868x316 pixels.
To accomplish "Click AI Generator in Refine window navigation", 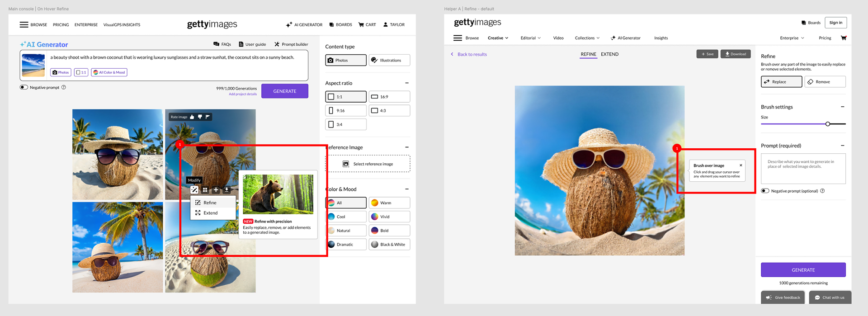I will pos(625,38).
